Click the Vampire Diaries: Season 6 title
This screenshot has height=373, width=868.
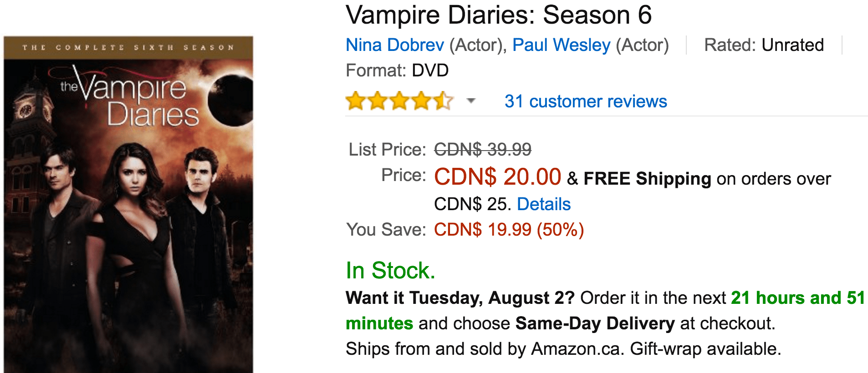pyautogui.click(x=499, y=15)
